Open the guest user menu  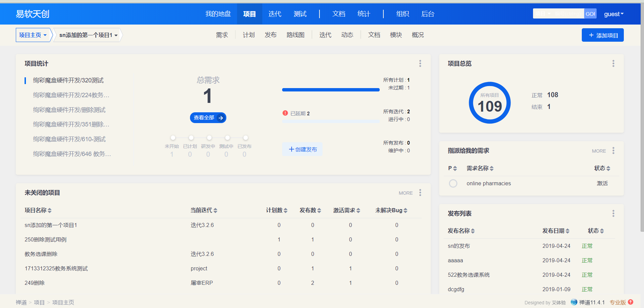pyautogui.click(x=613, y=14)
